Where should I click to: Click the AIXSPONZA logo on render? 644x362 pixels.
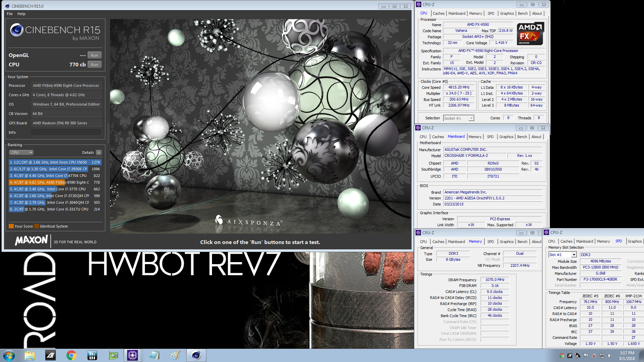tap(249, 221)
